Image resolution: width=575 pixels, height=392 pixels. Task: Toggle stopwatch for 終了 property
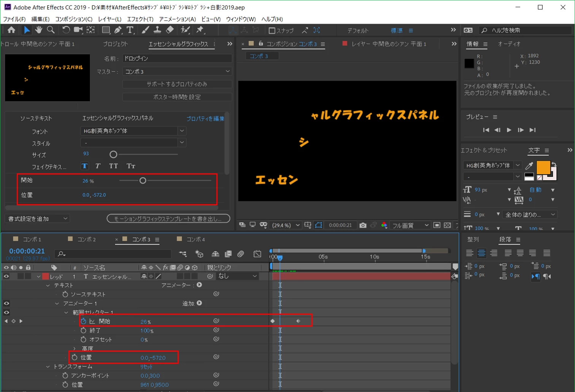click(83, 330)
